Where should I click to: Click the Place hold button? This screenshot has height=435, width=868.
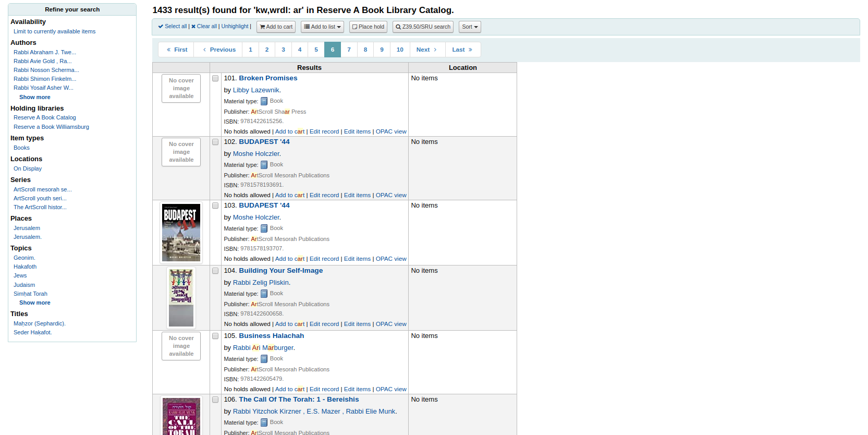pyautogui.click(x=368, y=27)
